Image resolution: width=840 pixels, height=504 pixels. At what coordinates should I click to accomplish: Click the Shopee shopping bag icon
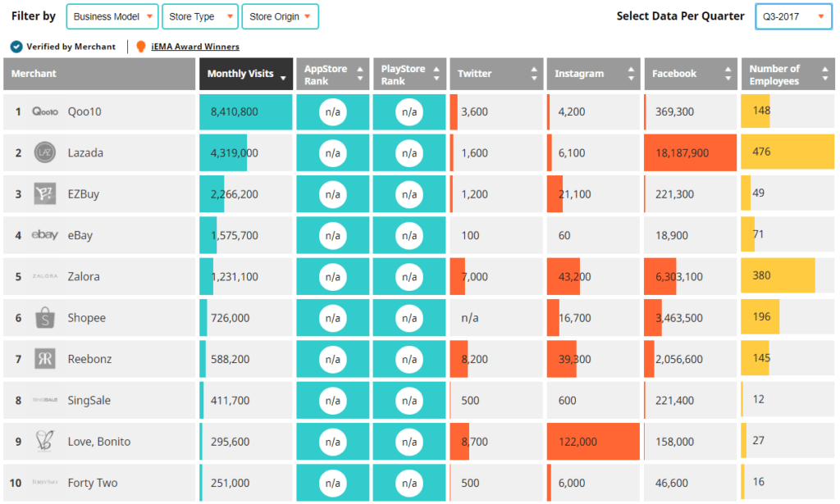44,318
